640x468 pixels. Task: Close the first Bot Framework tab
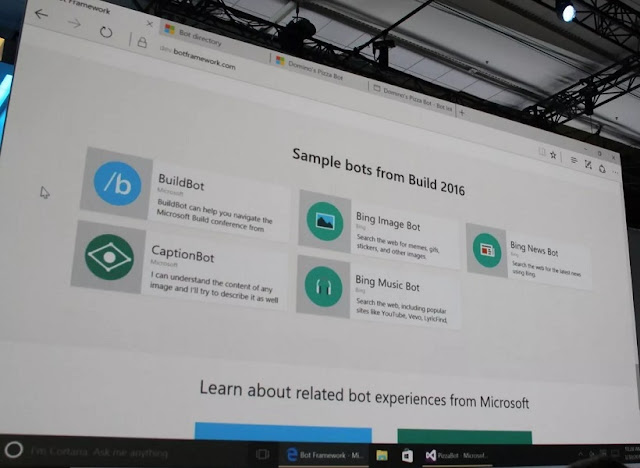[x=150, y=24]
